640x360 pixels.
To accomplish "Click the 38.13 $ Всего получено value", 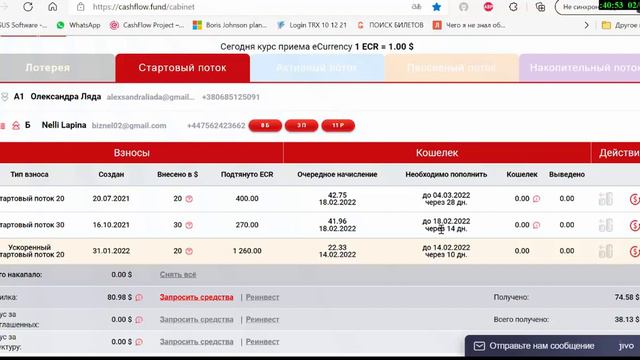I will click(x=627, y=320).
